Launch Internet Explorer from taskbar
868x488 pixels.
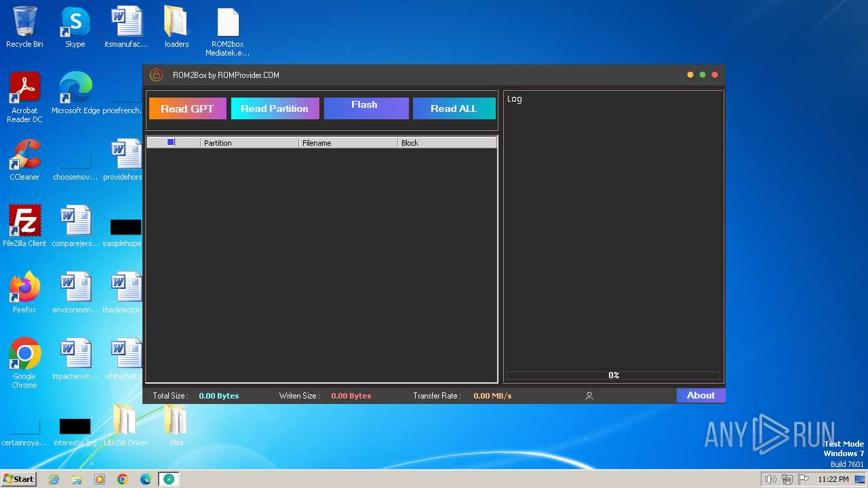[54, 479]
